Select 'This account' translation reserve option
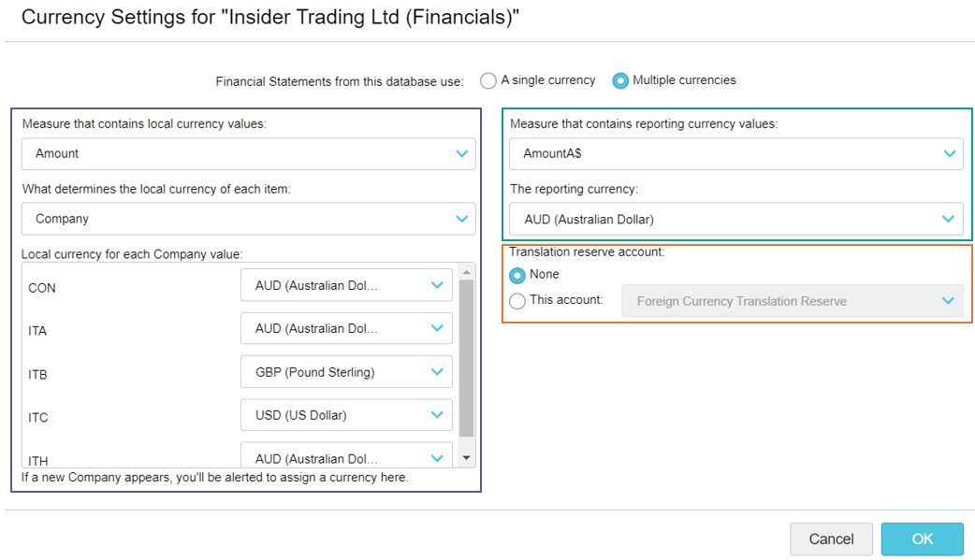The image size is (975, 560). [x=517, y=301]
